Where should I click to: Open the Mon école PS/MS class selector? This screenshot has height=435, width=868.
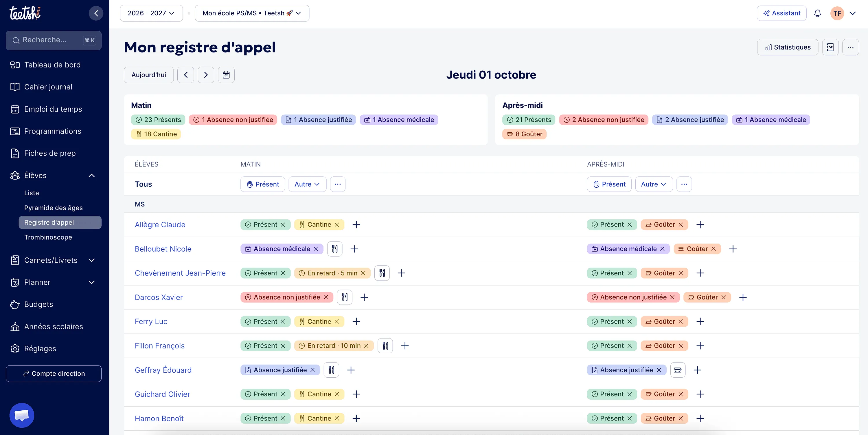point(252,13)
